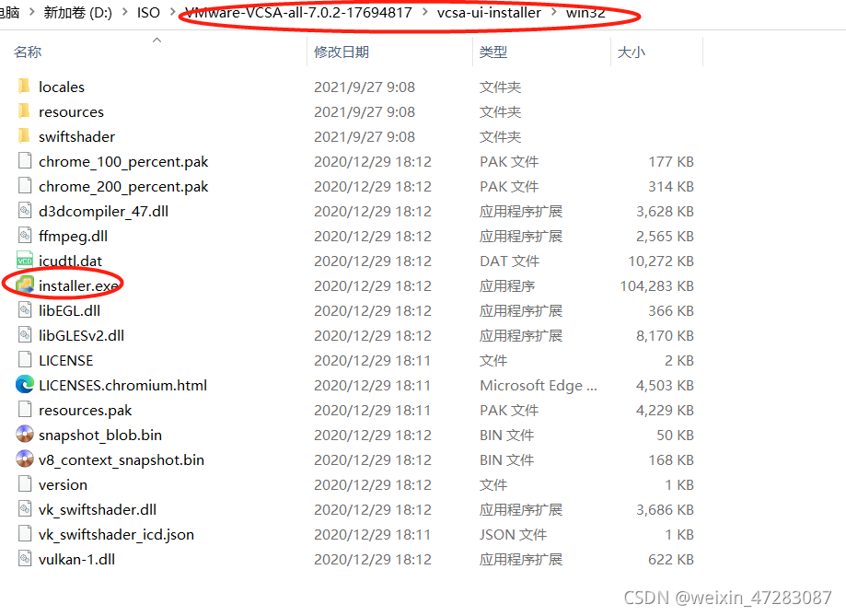Image resolution: width=846 pixels, height=616 pixels.
Task: Toggle sort direction arrow above 名称
Action: click(157, 40)
